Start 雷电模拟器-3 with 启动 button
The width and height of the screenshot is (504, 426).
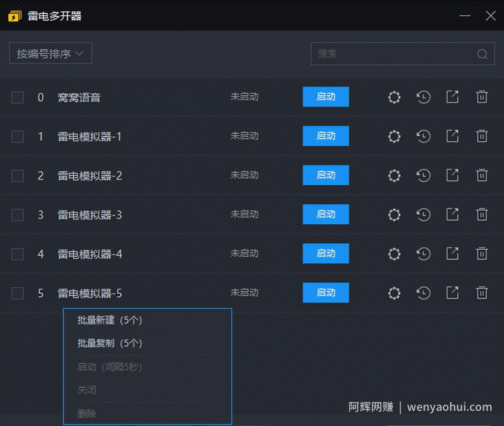pyautogui.click(x=326, y=214)
